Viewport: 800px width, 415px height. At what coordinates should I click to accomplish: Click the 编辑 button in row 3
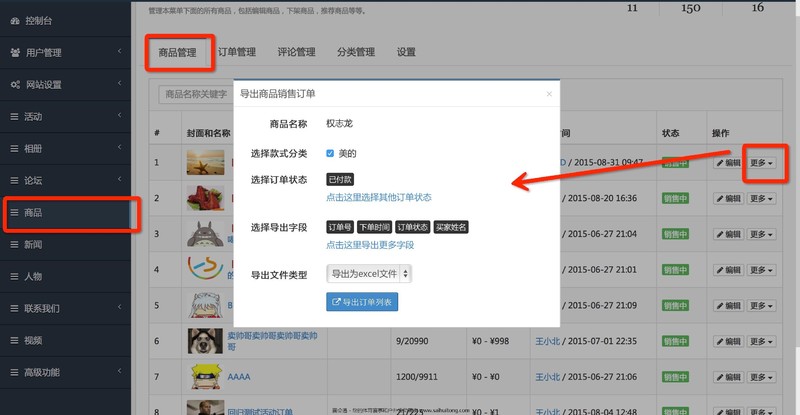pos(729,234)
